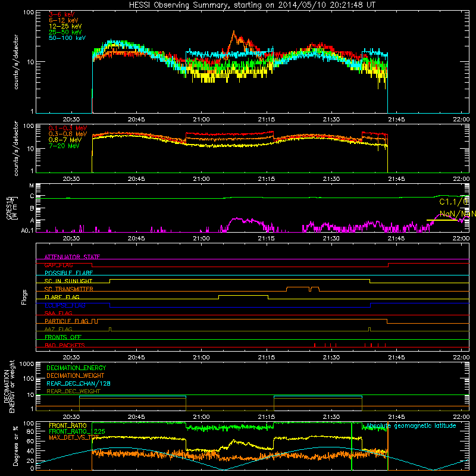Click "Absolute geomagnetic latitude" label
Viewport: 476px width, 476px height.
pyautogui.click(x=411, y=426)
